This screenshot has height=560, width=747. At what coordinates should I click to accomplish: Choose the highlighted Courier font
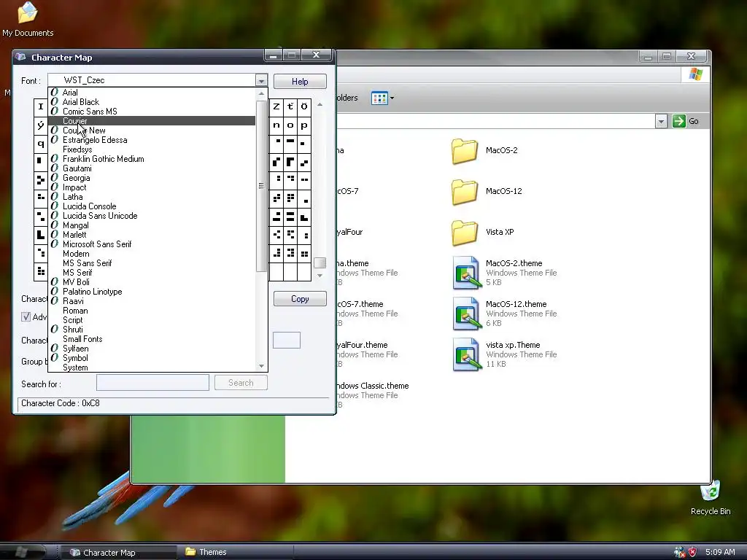pos(152,121)
